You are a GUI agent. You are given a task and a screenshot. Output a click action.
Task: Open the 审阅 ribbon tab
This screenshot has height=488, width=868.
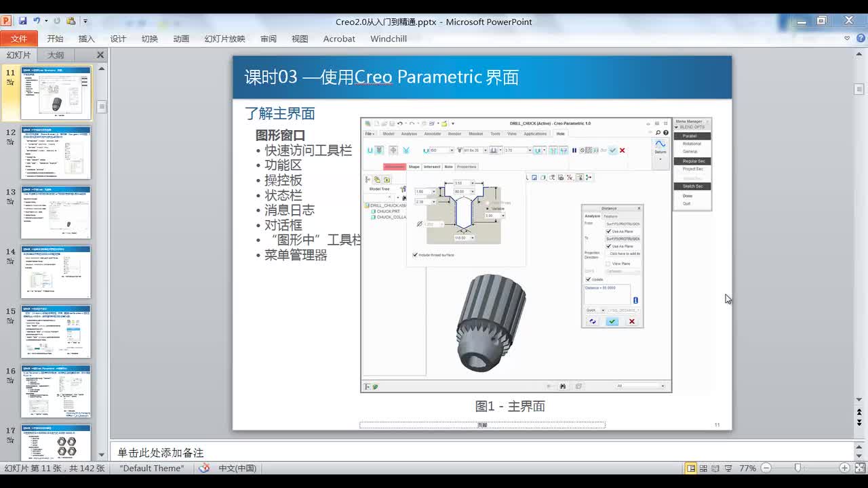tap(268, 39)
